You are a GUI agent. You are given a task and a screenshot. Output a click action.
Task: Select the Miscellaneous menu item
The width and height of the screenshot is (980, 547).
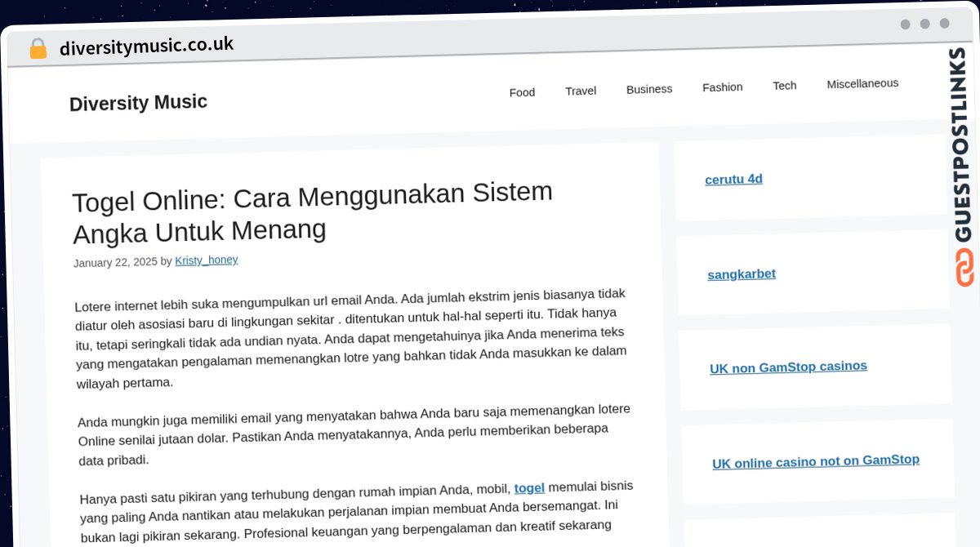(862, 83)
